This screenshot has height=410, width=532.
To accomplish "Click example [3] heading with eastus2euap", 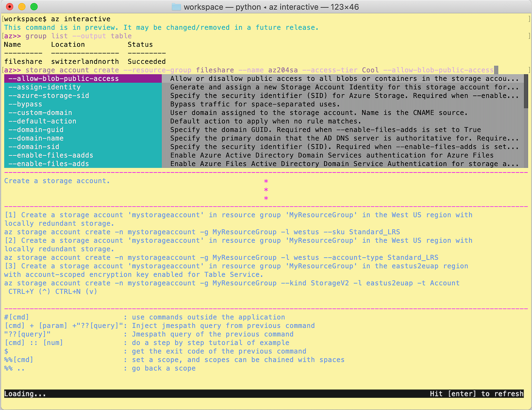I will click(236, 266).
